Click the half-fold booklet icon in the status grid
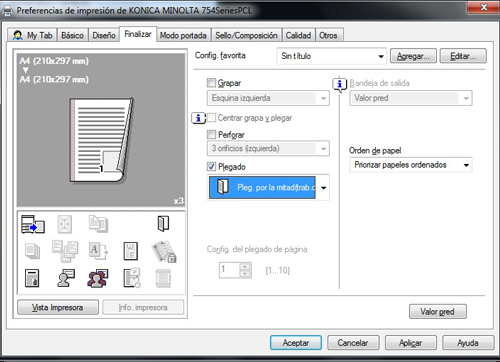 (x=163, y=224)
